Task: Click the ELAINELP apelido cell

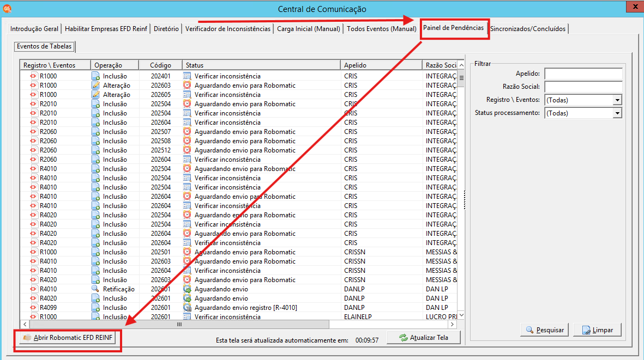Action: tap(358, 317)
